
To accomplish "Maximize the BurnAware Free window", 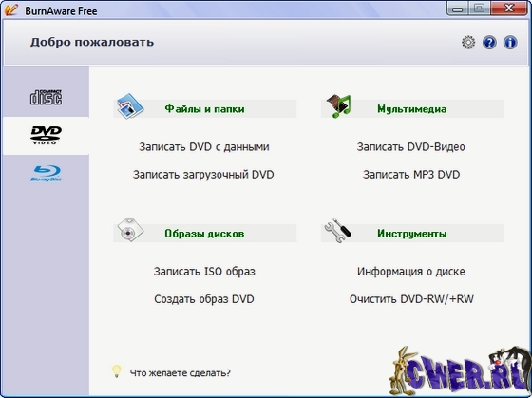I will (x=479, y=9).
